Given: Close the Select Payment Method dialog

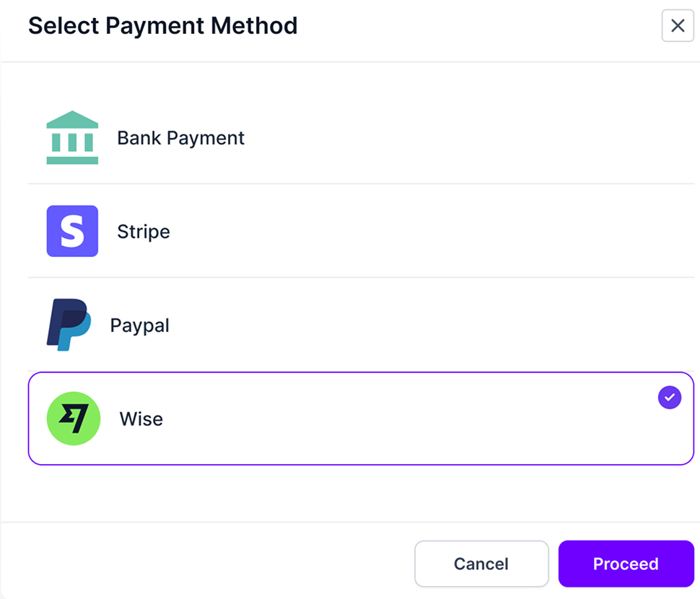Looking at the screenshot, I should point(678,26).
